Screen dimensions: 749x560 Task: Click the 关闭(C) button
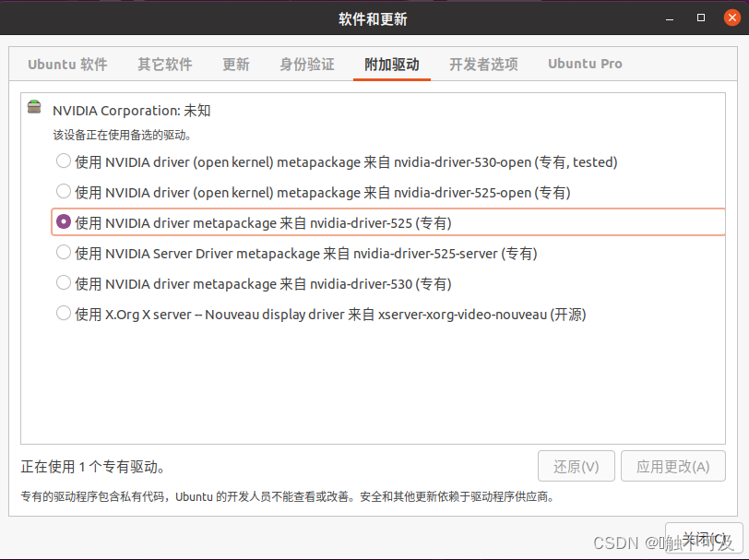[x=704, y=539]
